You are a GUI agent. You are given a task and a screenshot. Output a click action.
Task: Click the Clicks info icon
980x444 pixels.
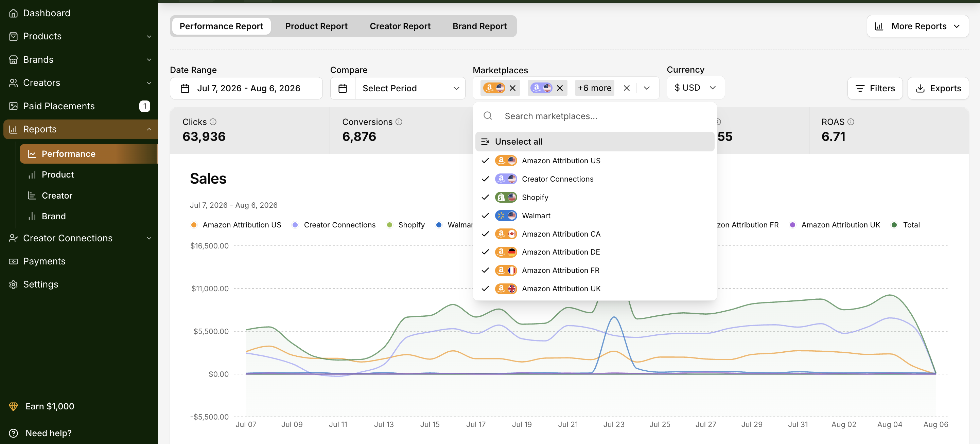pos(213,122)
